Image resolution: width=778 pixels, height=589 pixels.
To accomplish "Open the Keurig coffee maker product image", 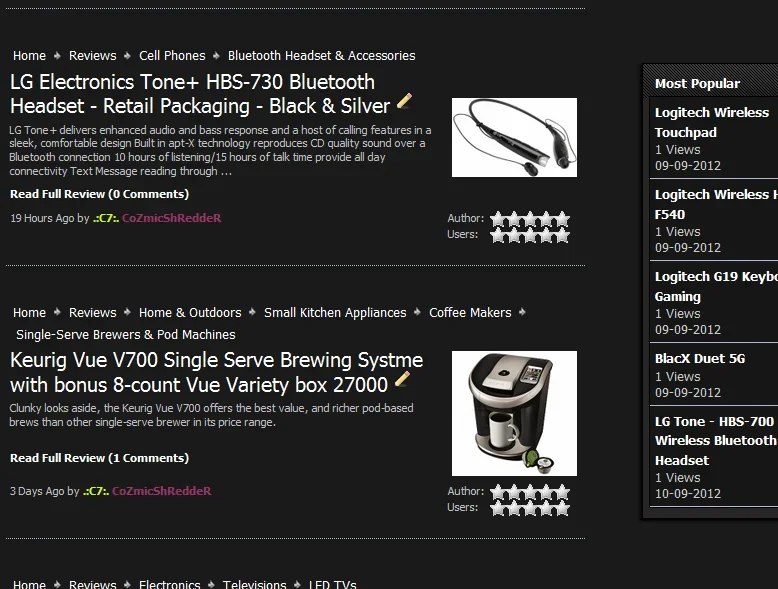I will point(514,413).
